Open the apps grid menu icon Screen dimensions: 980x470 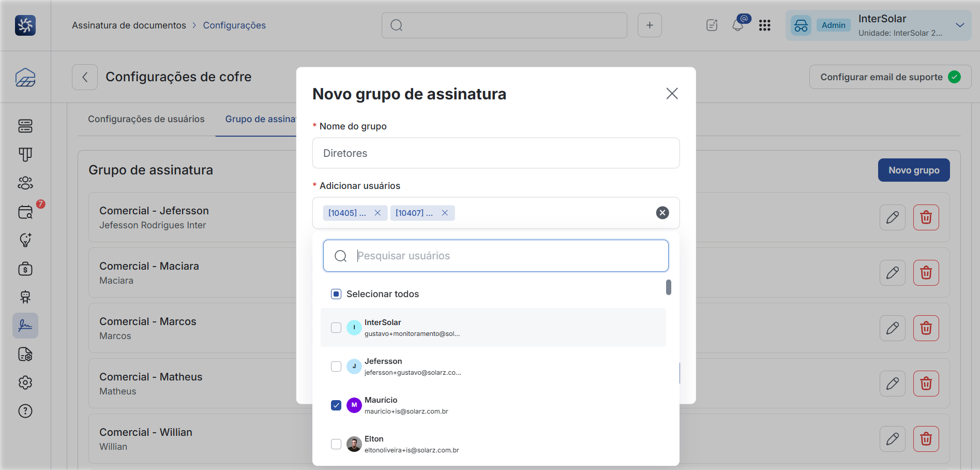click(765, 25)
